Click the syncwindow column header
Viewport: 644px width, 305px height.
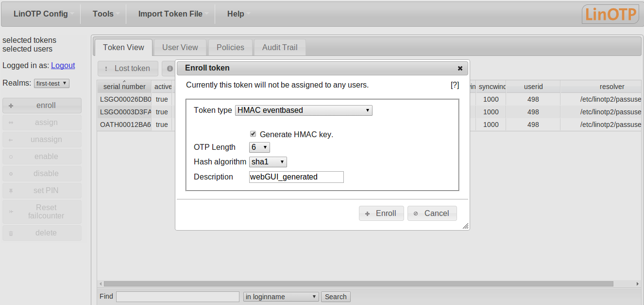click(491, 87)
